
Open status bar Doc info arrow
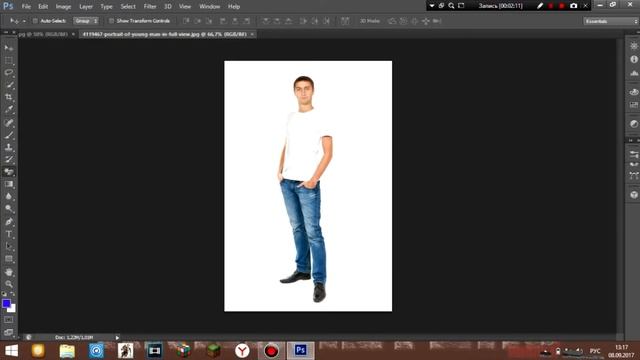click(x=117, y=338)
